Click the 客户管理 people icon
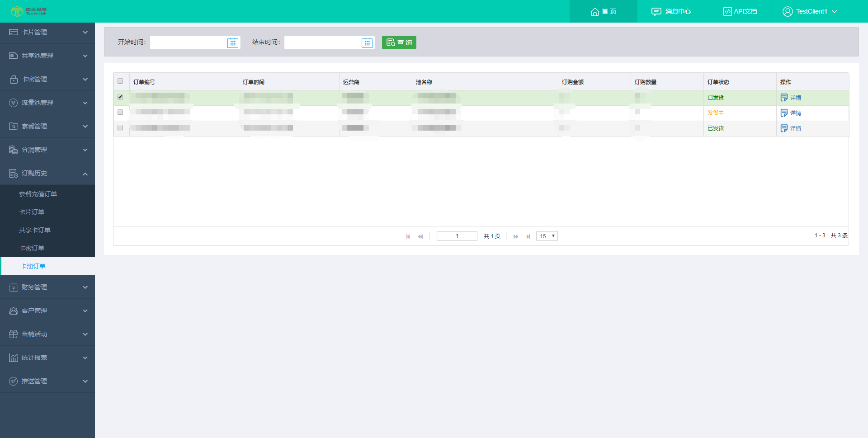 [x=14, y=311]
